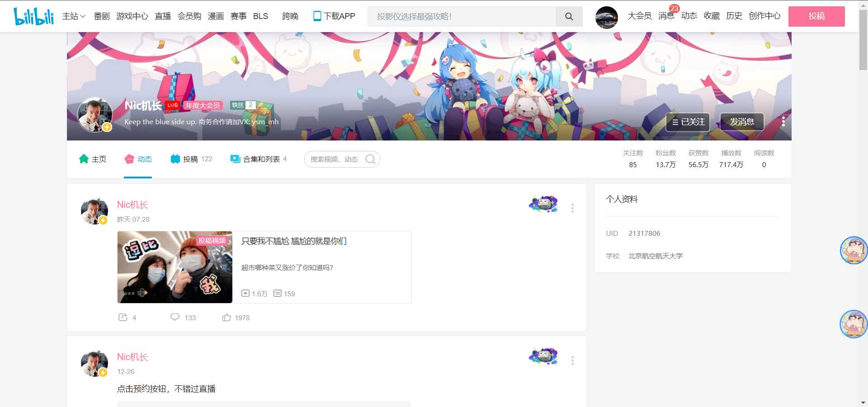Screen dimensions: 868x407
Task: Click the LV6 level badge
Action: tap(172, 105)
